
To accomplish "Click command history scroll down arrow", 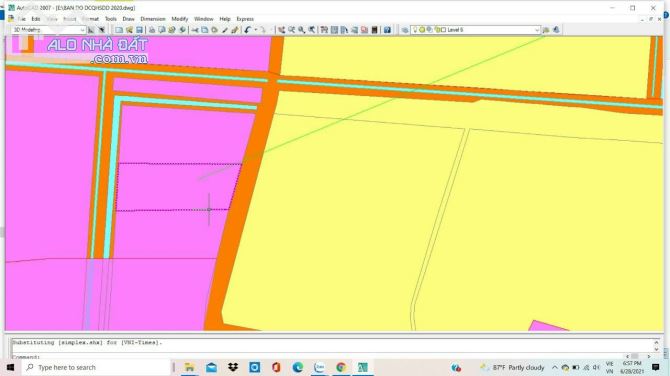I will (x=657, y=349).
